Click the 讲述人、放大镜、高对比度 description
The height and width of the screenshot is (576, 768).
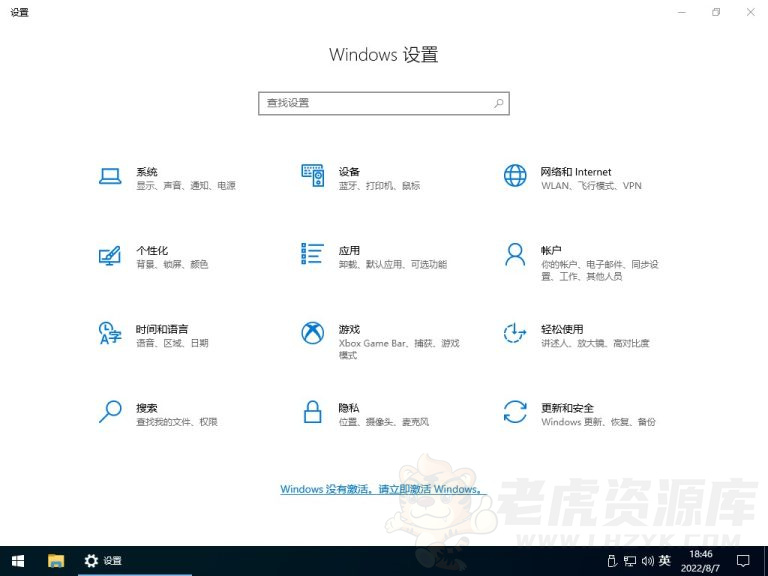click(x=595, y=343)
